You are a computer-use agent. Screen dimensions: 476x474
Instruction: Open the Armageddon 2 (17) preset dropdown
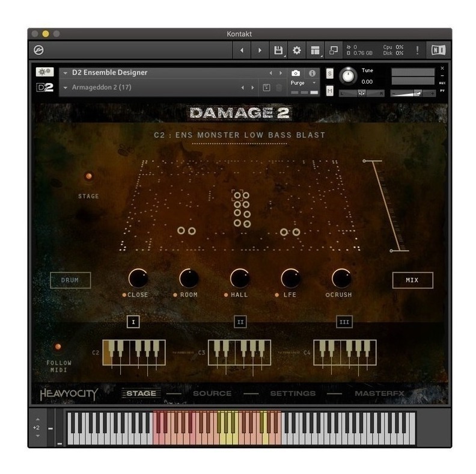66,88
